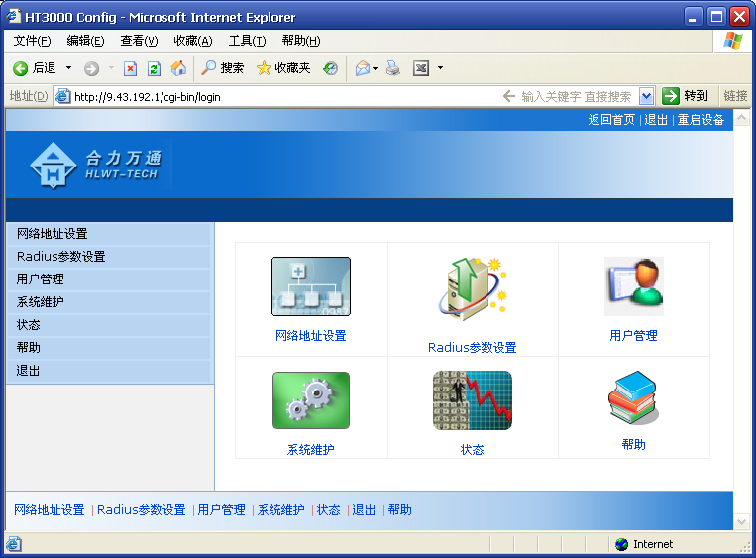Click 返回首页 link in top banner
This screenshot has height=558, width=756.
[x=611, y=120]
